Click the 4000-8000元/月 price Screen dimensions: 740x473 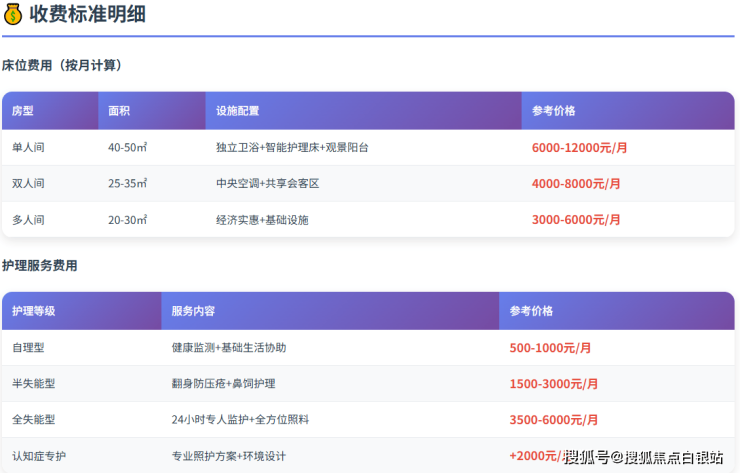click(x=575, y=183)
